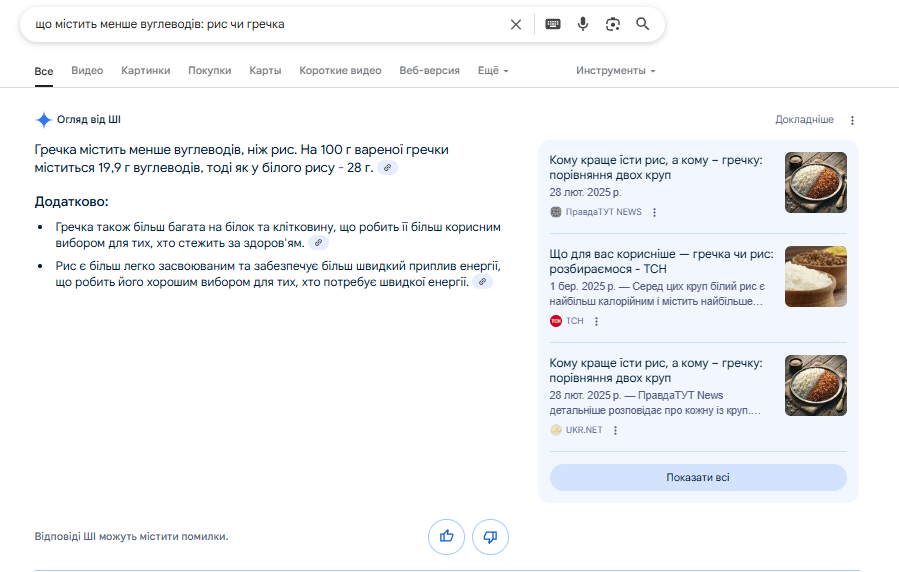
Task: Open thumbnail of UKR.NET article
Action: click(x=816, y=385)
